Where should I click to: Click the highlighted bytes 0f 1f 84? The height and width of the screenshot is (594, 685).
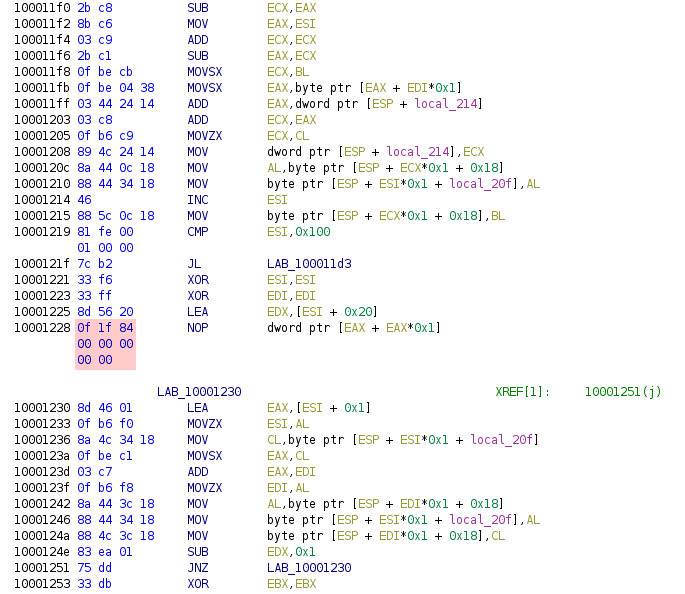pos(105,328)
